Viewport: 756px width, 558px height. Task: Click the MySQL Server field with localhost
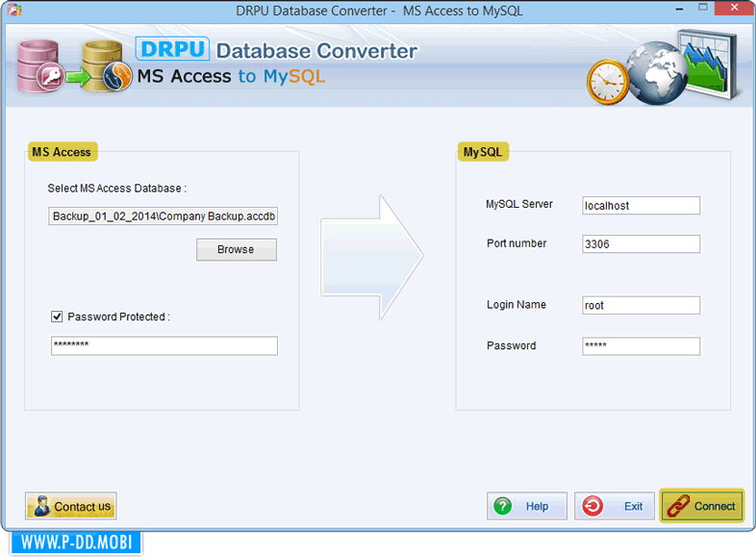[x=641, y=206]
